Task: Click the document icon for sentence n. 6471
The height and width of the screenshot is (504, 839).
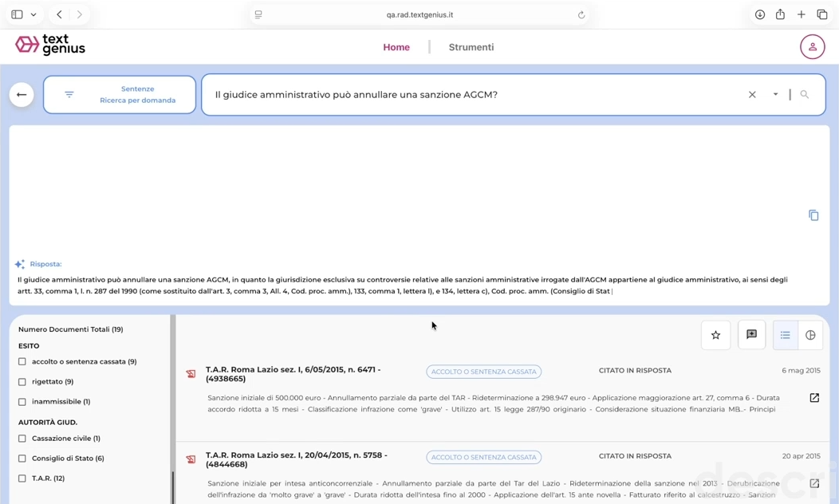Action: (191, 374)
